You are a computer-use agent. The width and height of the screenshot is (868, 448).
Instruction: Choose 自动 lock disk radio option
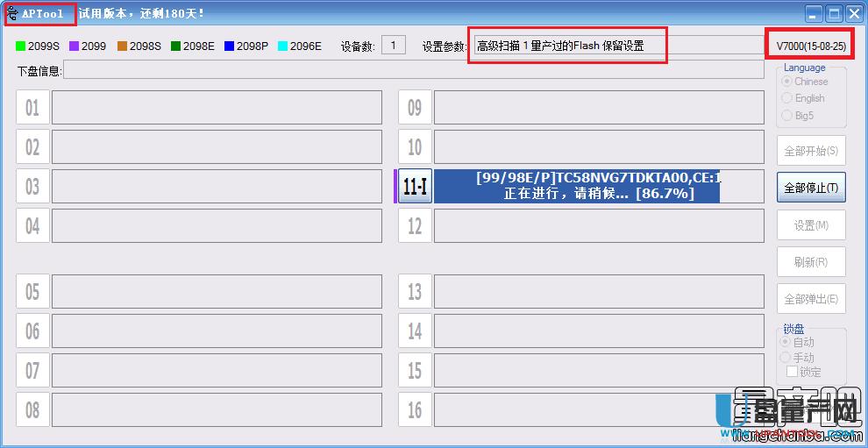(x=786, y=342)
